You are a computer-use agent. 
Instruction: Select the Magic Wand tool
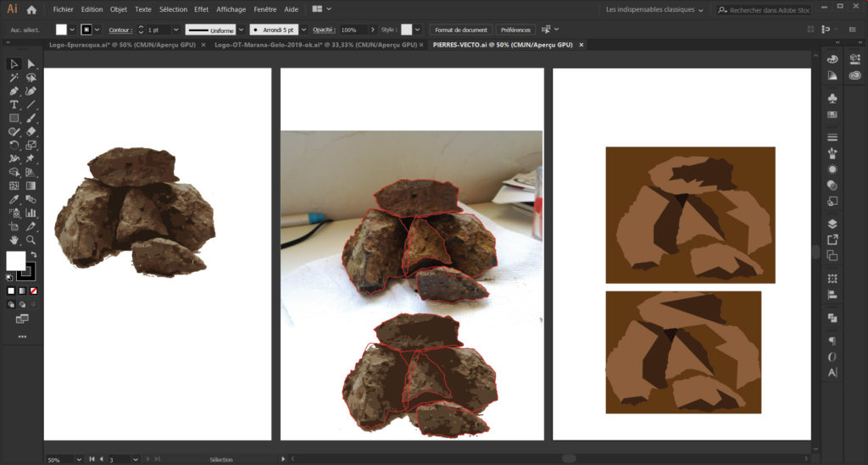(x=14, y=78)
